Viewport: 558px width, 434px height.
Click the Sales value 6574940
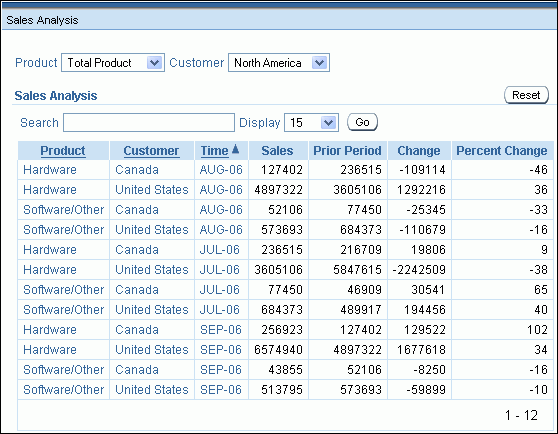(278, 350)
